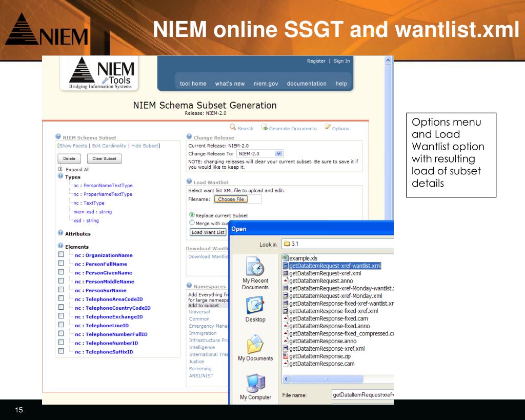Screen dimensions: 525x420
Task: Click help icon beside Load Wantlist
Action: [189, 181]
